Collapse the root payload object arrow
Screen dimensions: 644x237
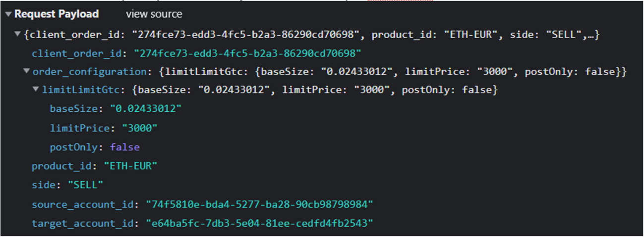18,34
